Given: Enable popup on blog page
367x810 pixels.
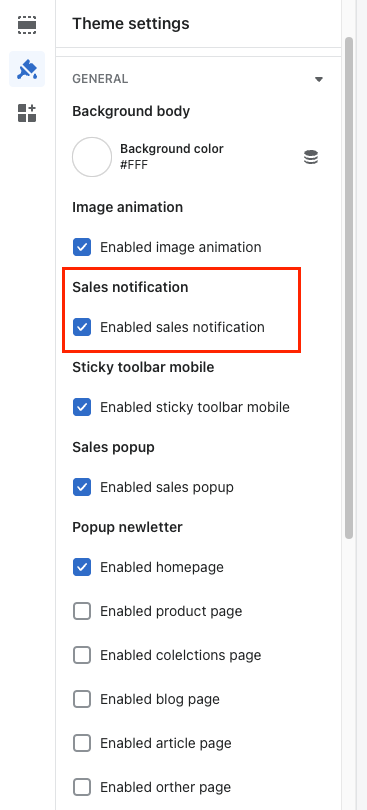Looking at the screenshot, I should [x=82, y=699].
